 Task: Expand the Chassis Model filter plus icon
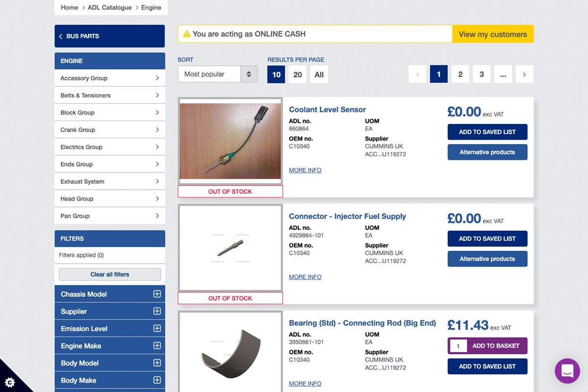(157, 294)
